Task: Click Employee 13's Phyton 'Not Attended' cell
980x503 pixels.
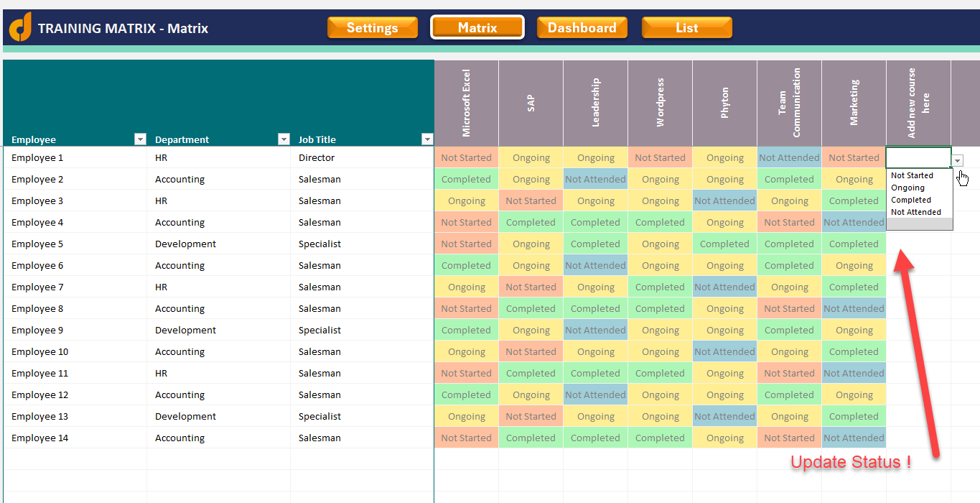Action: 725,416
